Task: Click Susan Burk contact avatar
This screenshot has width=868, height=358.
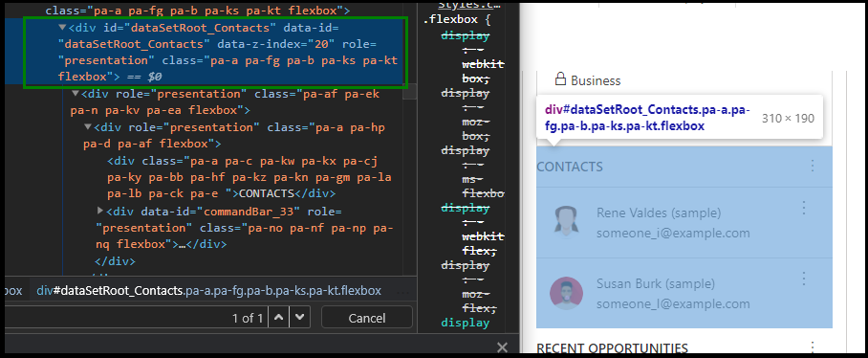Action: tap(566, 293)
